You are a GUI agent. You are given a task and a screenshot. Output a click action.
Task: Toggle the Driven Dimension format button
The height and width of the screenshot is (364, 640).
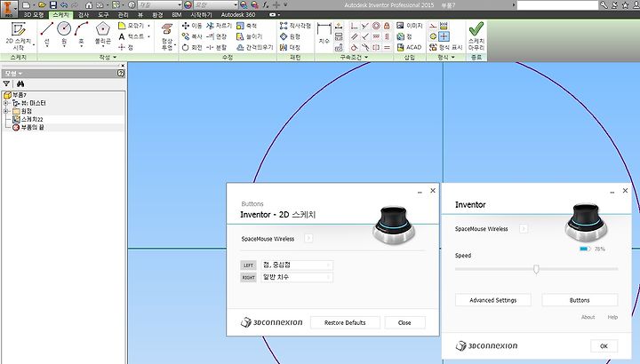click(x=444, y=26)
